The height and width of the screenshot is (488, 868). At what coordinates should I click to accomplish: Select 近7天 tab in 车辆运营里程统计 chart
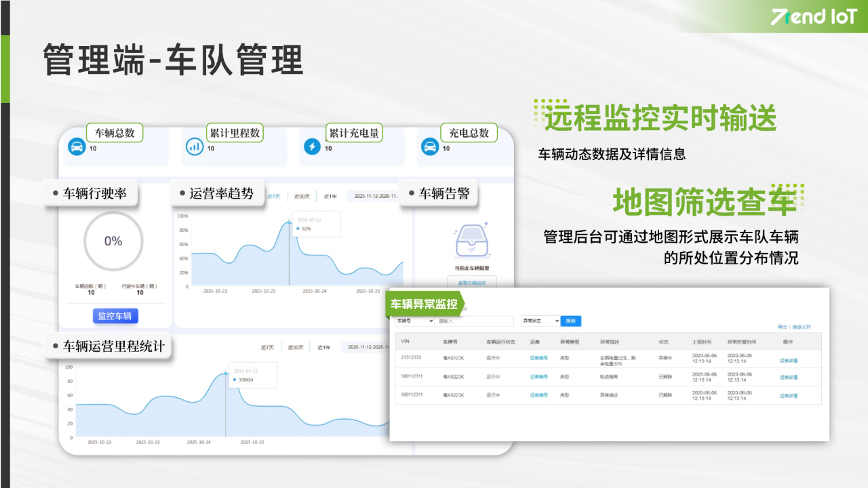pos(267,348)
